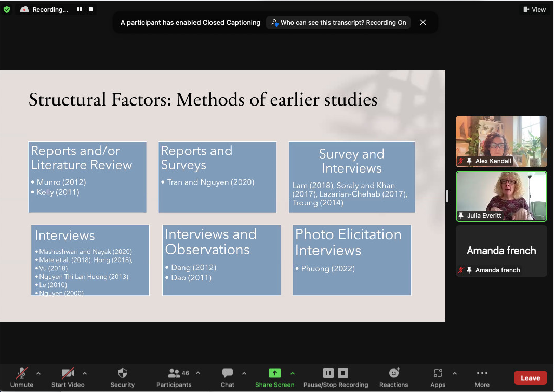Click the red Leave button

[530, 378]
